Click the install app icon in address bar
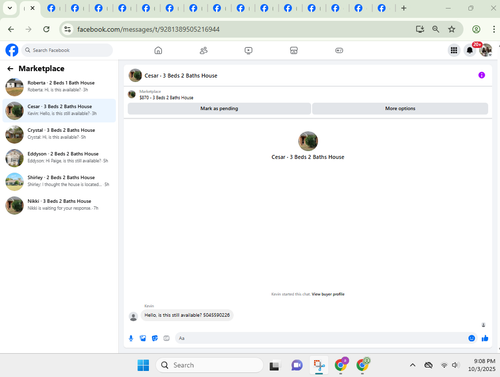 420,29
